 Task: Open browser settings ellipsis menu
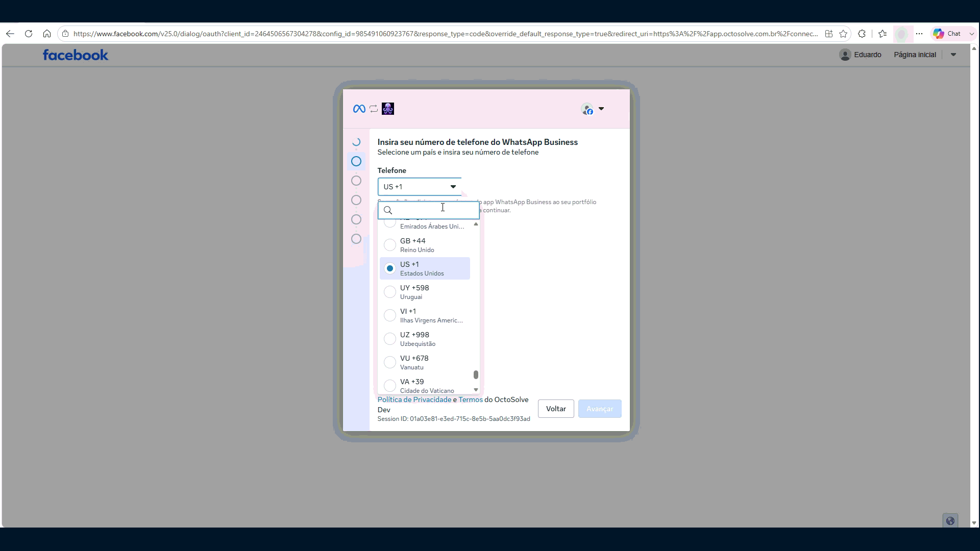(x=919, y=34)
